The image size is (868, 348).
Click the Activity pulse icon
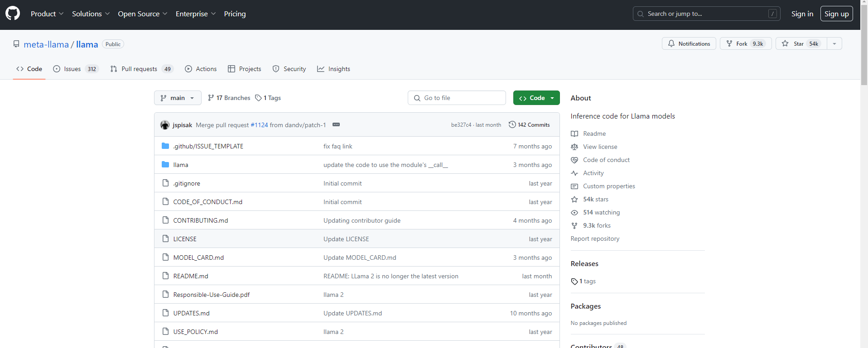click(574, 173)
